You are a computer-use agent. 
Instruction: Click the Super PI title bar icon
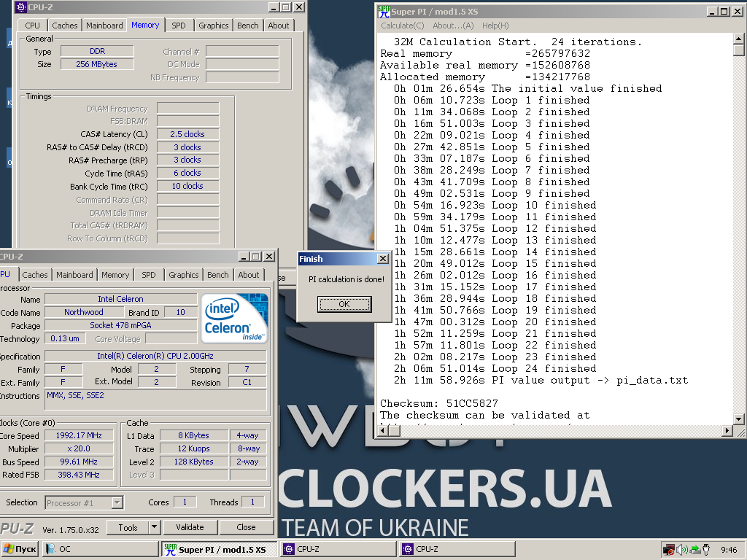coord(384,12)
